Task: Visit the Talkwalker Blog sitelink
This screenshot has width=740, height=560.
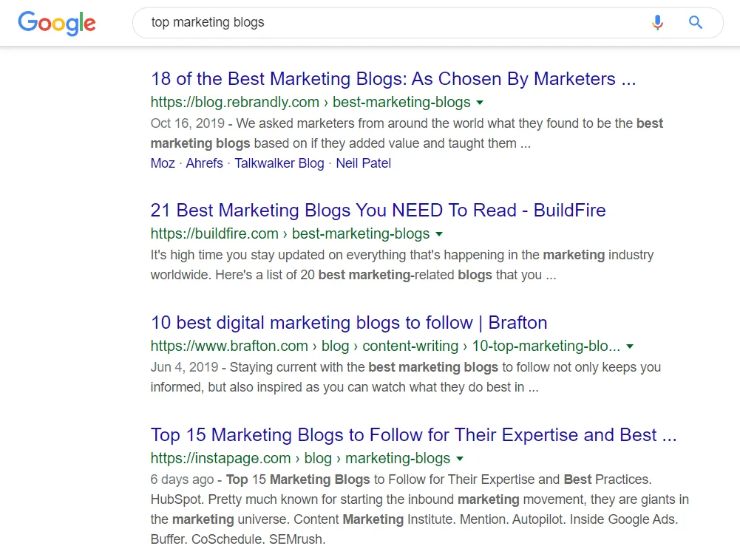Action: pyautogui.click(x=279, y=163)
